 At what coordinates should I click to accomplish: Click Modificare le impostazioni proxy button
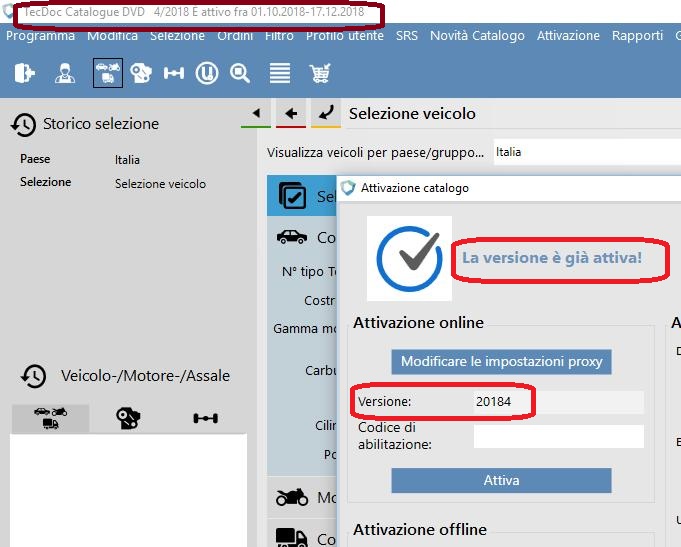(x=501, y=361)
